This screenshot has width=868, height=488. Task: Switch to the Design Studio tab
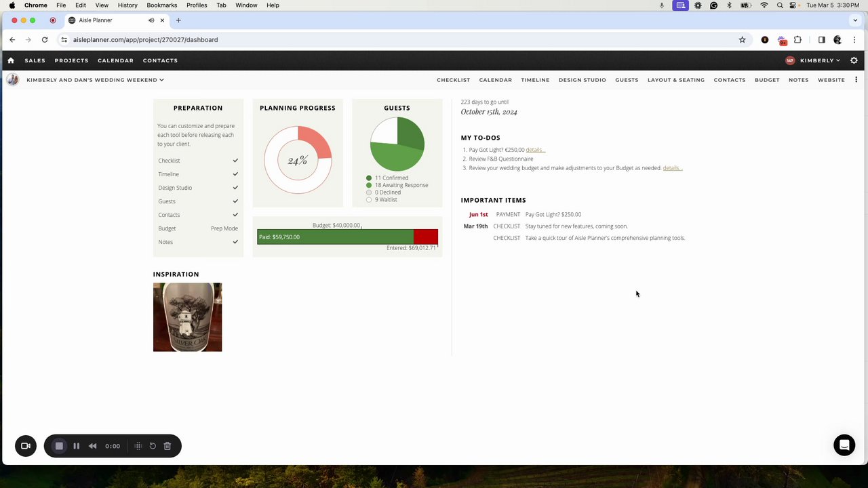pos(583,80)
